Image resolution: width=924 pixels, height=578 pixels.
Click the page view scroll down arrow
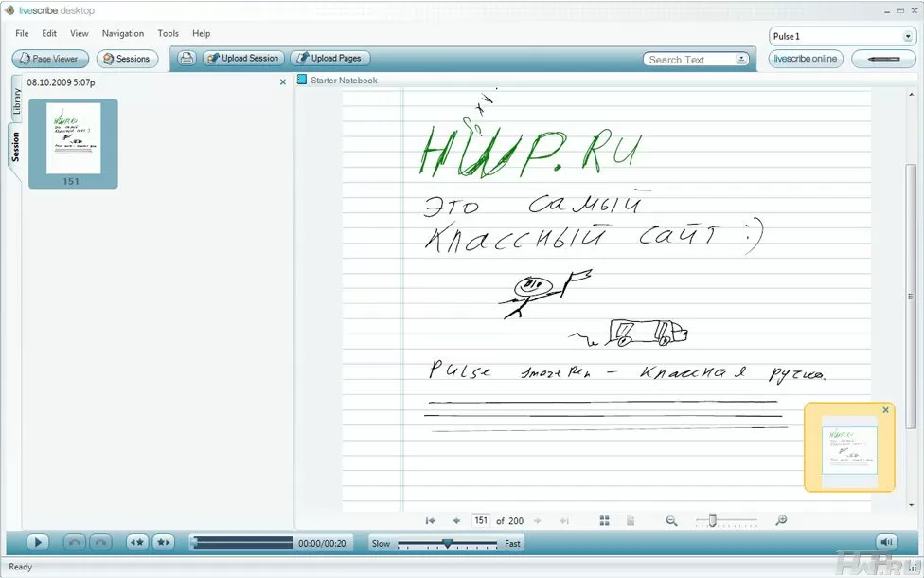pyautogui.click(x=911, y=505)
